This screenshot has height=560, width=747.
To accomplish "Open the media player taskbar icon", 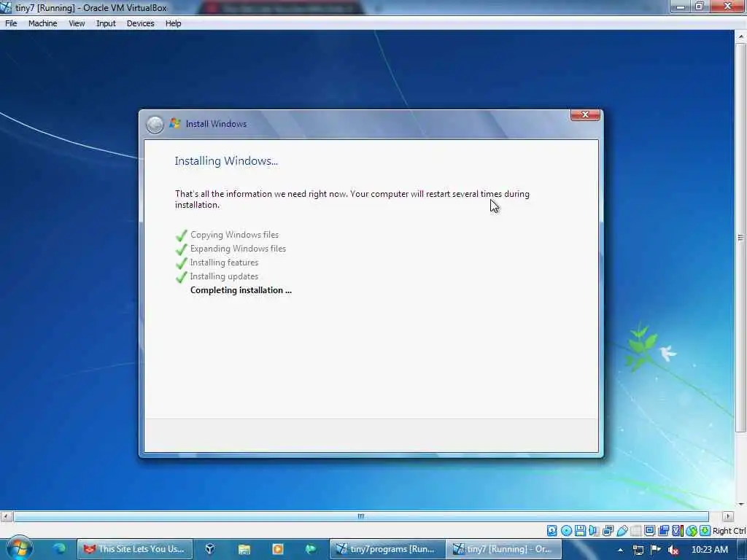I will (278, 549).
